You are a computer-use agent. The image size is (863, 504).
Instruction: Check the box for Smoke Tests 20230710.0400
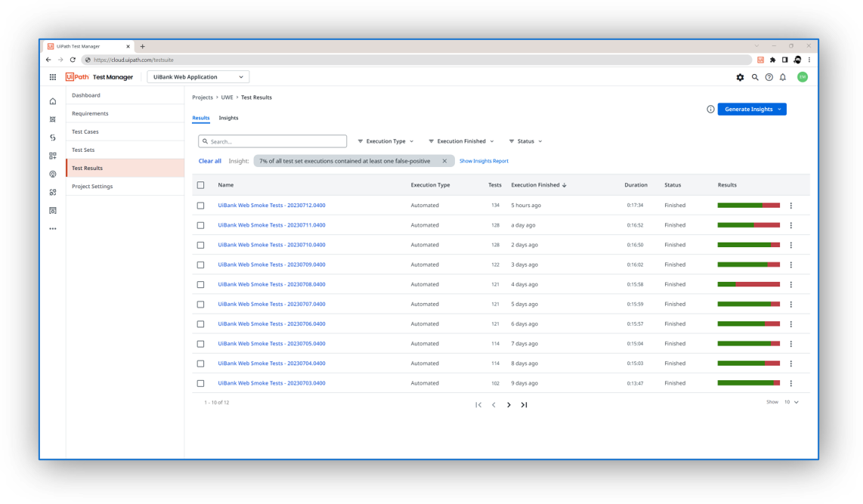coord(201,246)
